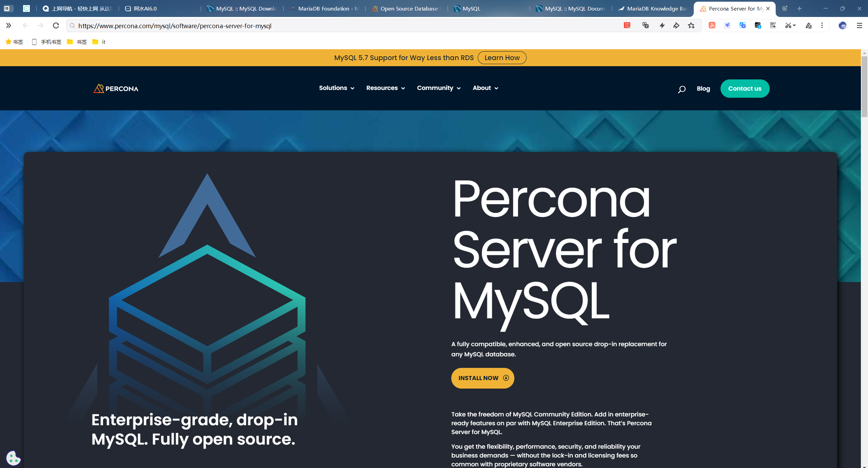Click the translate page icon in address bar

pyautogui.click(x=646, y=25)
